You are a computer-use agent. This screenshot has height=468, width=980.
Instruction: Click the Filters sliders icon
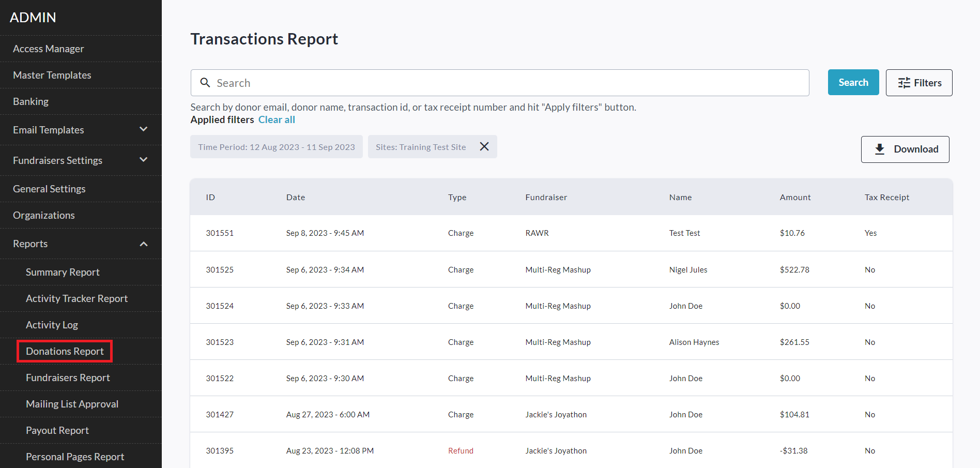pos(904,83)
